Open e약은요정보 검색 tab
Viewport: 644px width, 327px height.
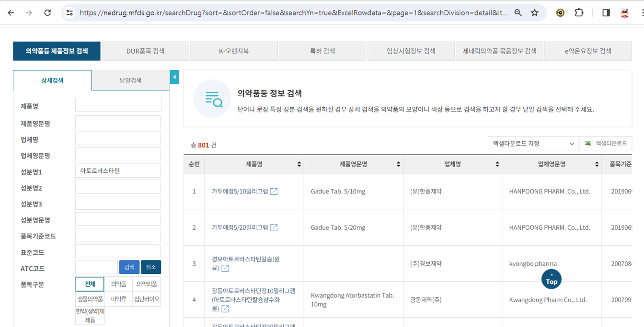pyautogui.click(x=588, y=51)
